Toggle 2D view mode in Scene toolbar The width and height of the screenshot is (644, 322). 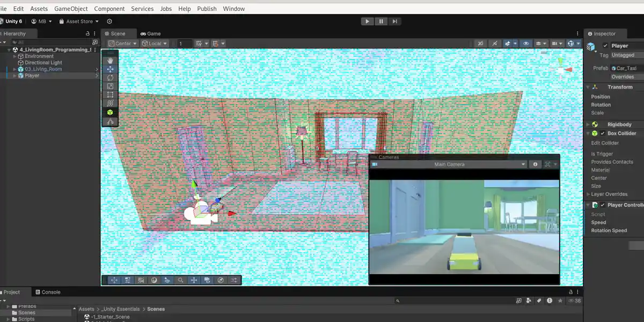480,43
